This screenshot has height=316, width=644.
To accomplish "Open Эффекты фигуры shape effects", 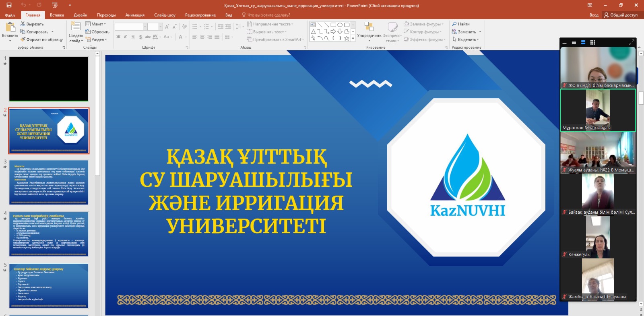I will point(425,39).
